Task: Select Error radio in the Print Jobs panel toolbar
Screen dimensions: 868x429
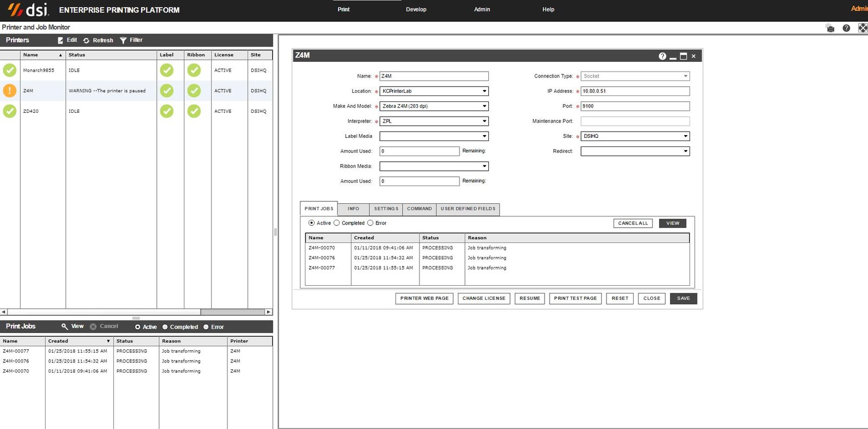Action: point(206,327)
